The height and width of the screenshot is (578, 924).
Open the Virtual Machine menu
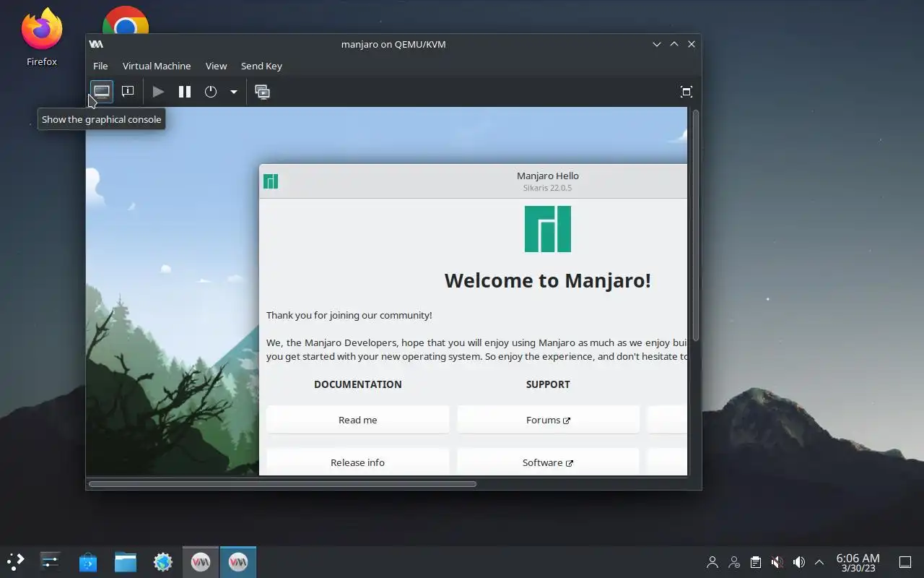tap(157, 66)
